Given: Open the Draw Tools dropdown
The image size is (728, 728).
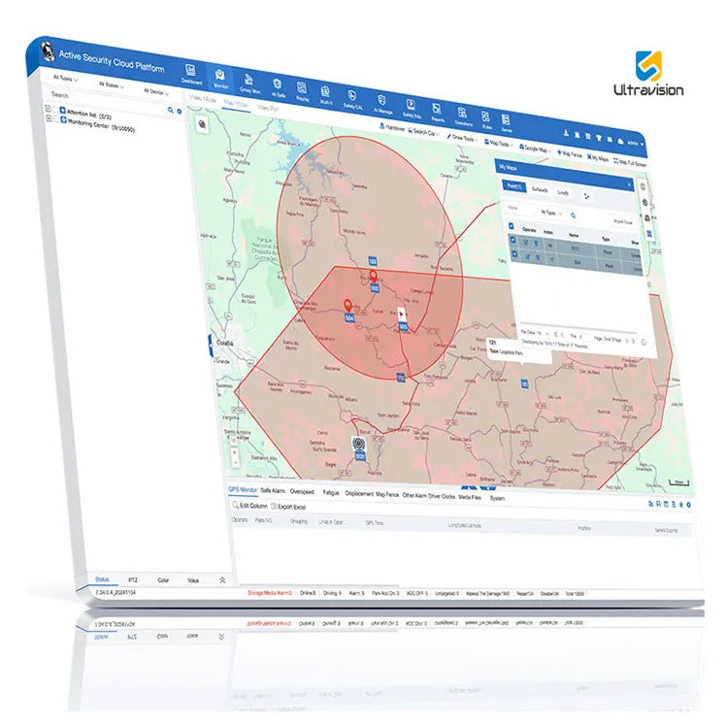Looking at the screenshot, I should (x=462, y=138).
